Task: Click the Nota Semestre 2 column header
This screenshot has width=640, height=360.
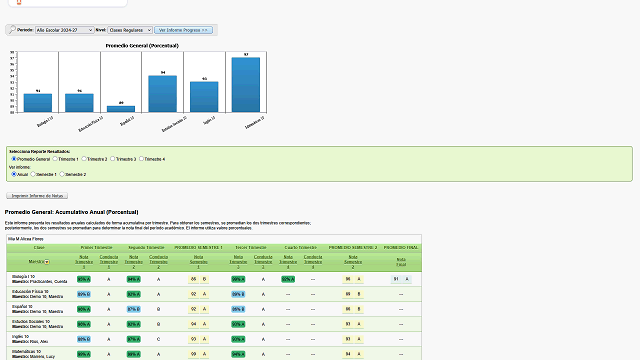Action: [353, 262]
